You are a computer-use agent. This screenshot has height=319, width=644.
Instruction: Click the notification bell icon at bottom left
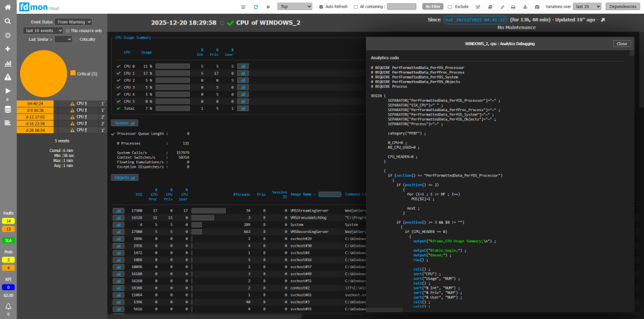coord(8,306)
